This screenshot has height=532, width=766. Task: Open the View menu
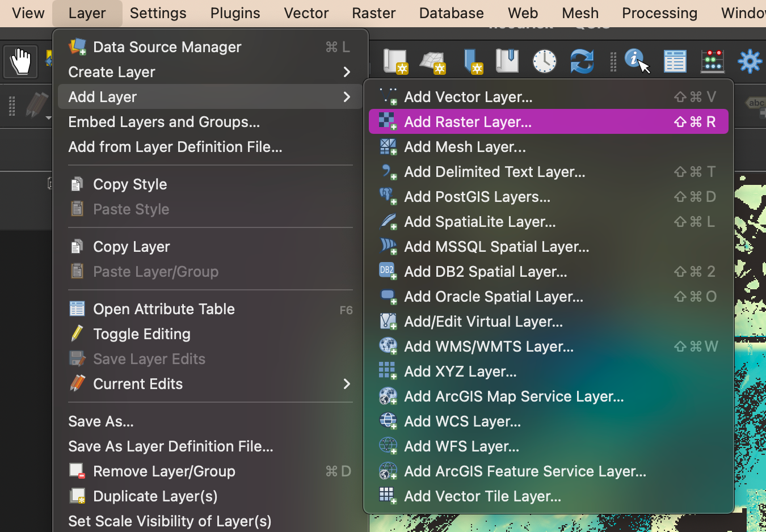tap(28, 13)
